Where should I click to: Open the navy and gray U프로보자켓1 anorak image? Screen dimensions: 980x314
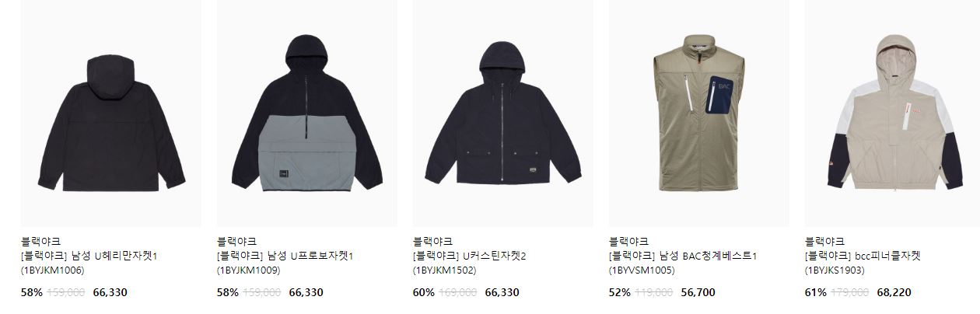pyautogui.click(x=306, y=113)
